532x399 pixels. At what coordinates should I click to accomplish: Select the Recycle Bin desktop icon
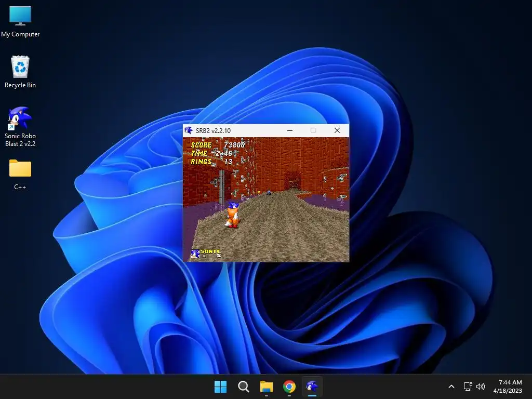coord(20,72)
